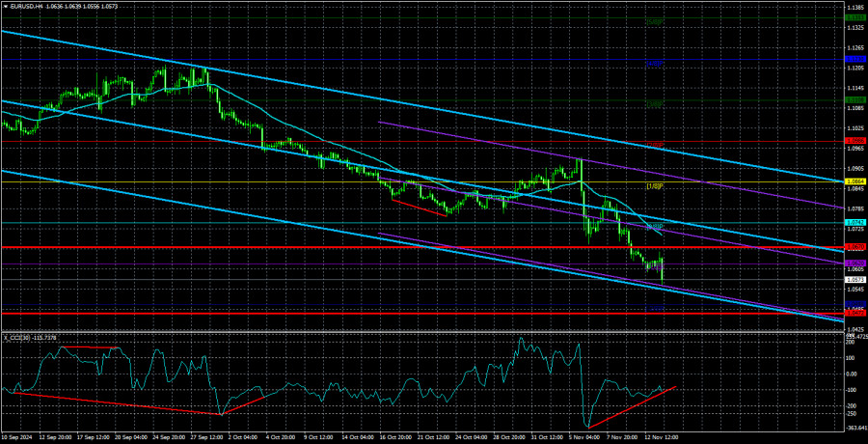Click the white 1.0573 current price tag
Viewport: 868px width, 444px height.
[x=855, y=279]
